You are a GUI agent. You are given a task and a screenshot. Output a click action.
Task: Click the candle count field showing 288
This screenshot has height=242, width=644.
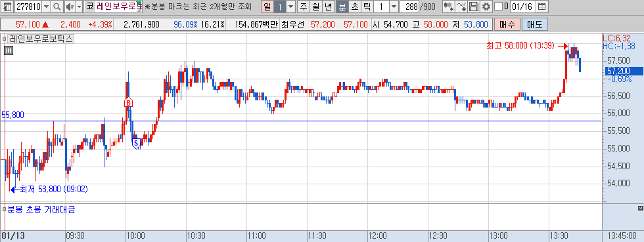click(x=409, y=7)
